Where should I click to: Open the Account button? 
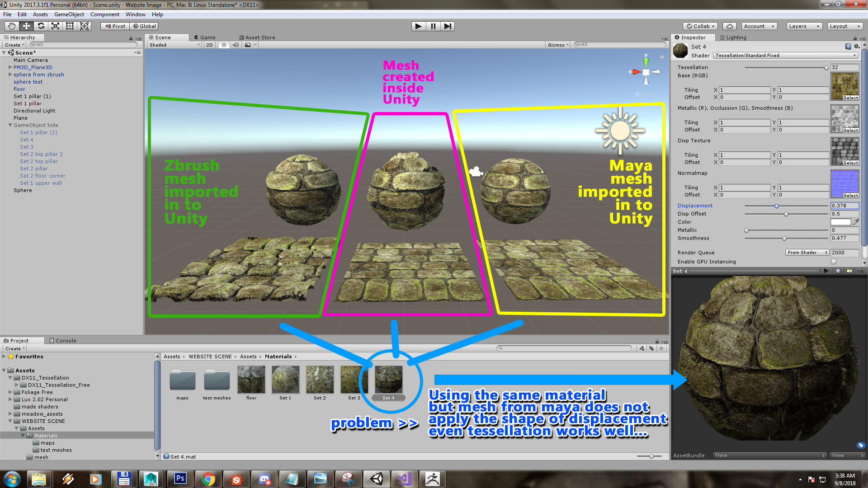pyautogui.click(x=759, y=26)
